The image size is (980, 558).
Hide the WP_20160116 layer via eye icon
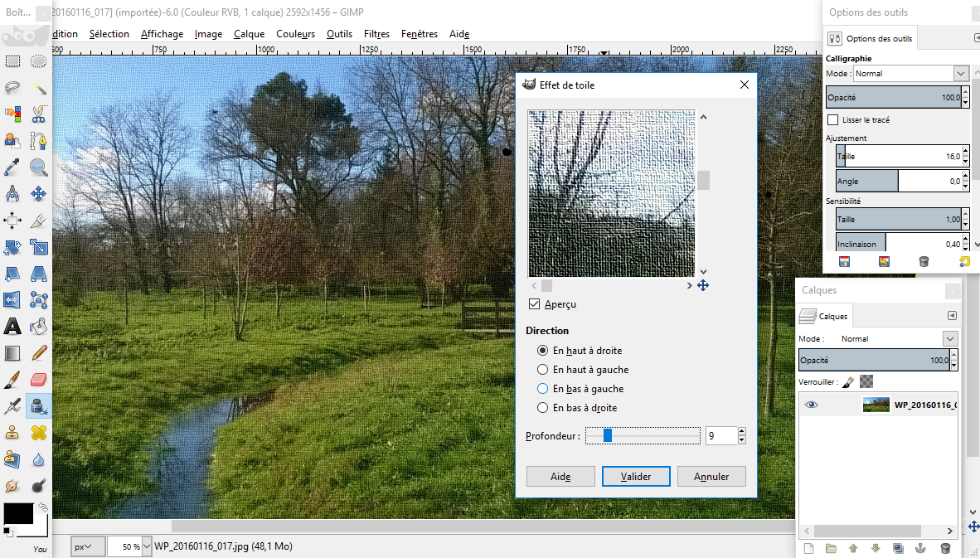coord(811,405)
